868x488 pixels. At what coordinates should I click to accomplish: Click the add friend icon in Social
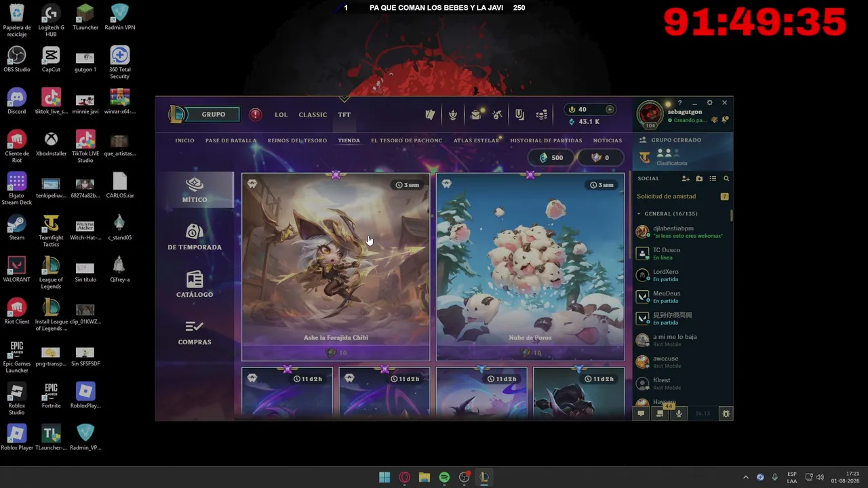pyautogui.click(x=686, y=179)
